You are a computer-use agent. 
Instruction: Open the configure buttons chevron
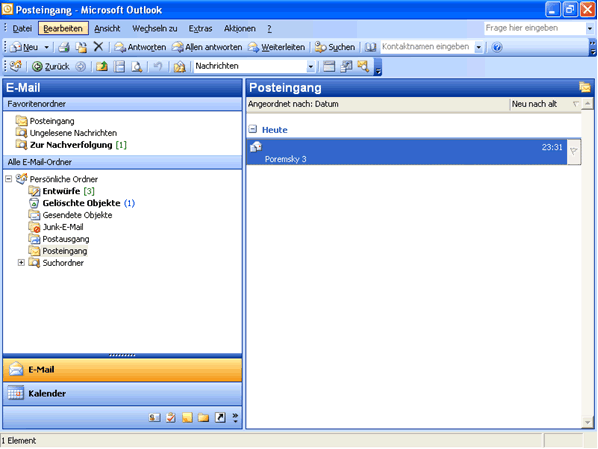[x=235, y=418]
